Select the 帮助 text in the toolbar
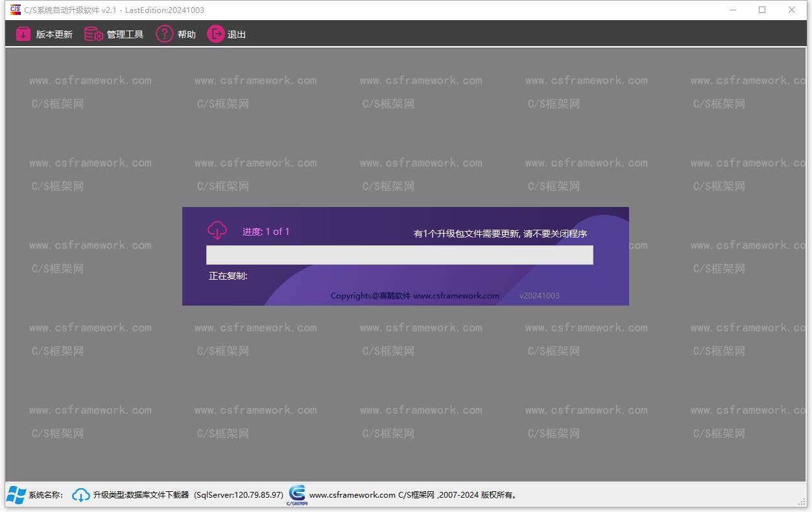Screen dimensions: 812x512 (x=187, y=35)
